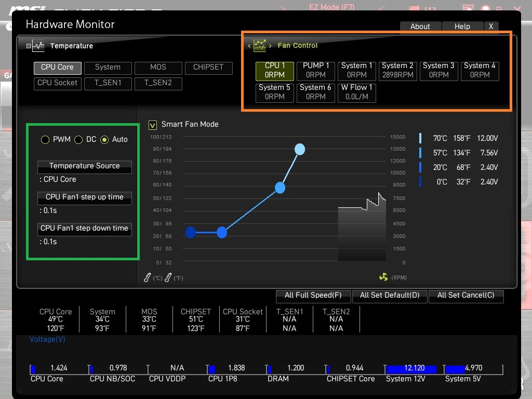The width and height of the screenshot is (532, 399).
Task: Select the MOS temperature tab
Action: coord(158,68)
